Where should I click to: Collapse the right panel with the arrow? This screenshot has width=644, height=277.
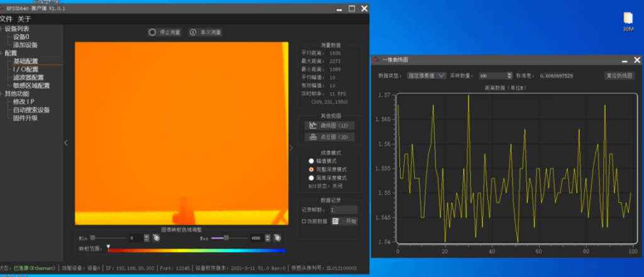(291, 148)
